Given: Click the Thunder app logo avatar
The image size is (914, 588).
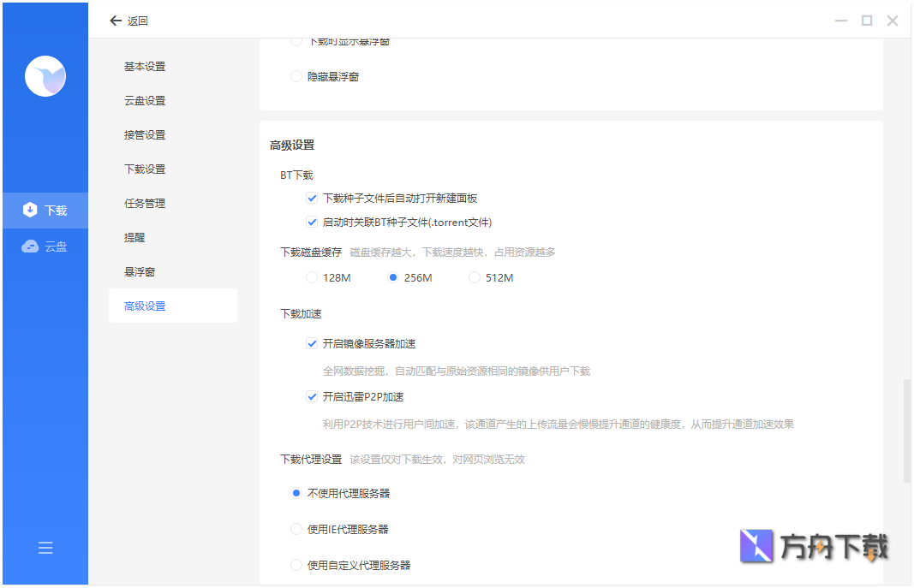Looking at the screenshot, I should pyautogui.click(x=45, y=76).
